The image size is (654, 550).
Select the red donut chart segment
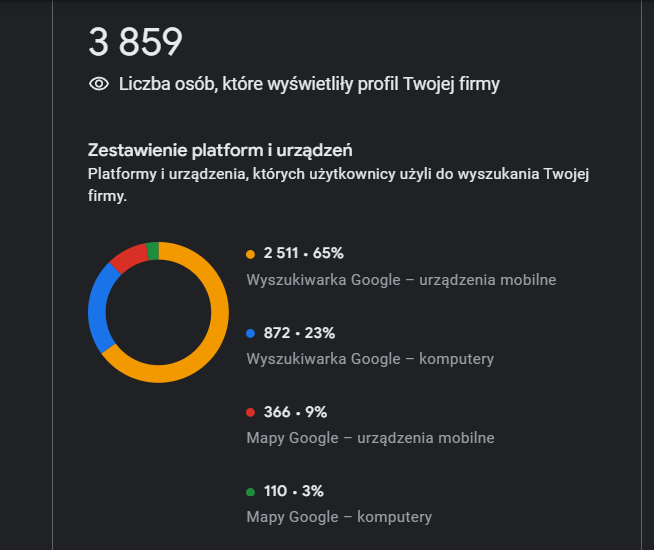pos(126,257)
